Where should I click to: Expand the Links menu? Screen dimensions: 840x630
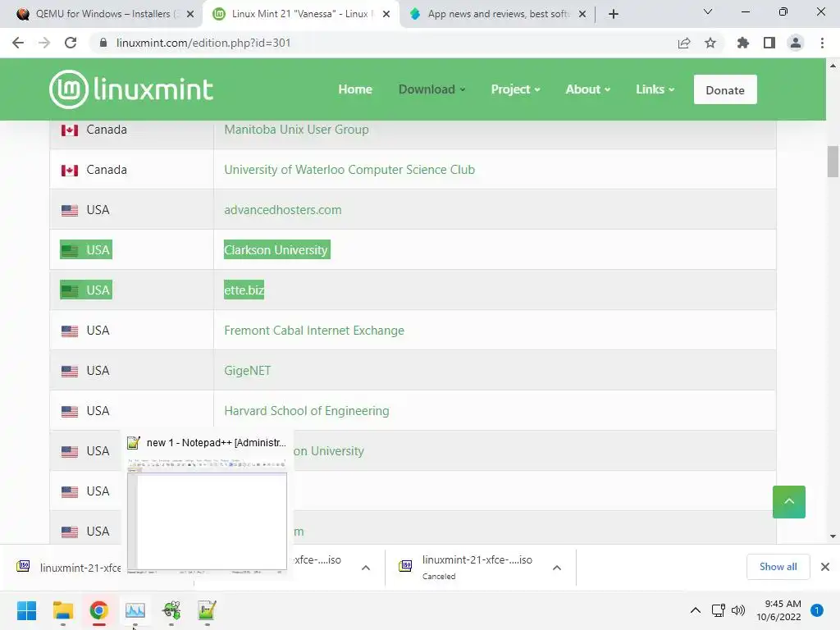tap(655, 89)
